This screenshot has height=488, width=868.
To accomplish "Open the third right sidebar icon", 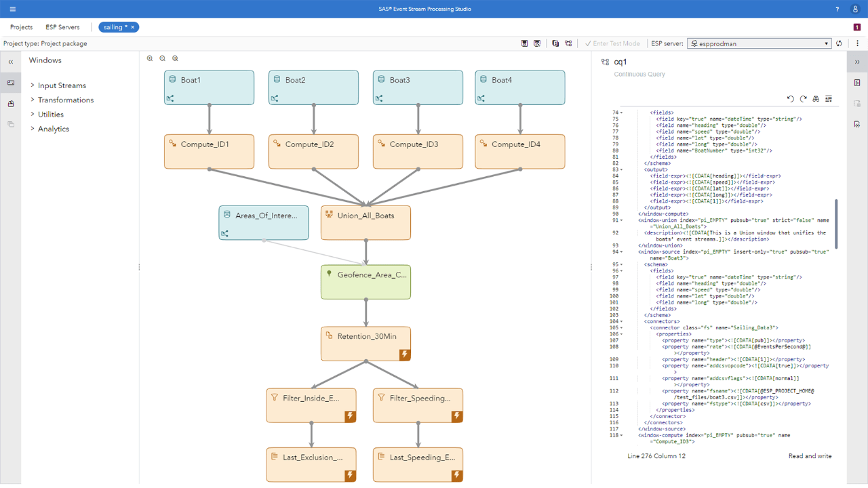I will point(857,125).
